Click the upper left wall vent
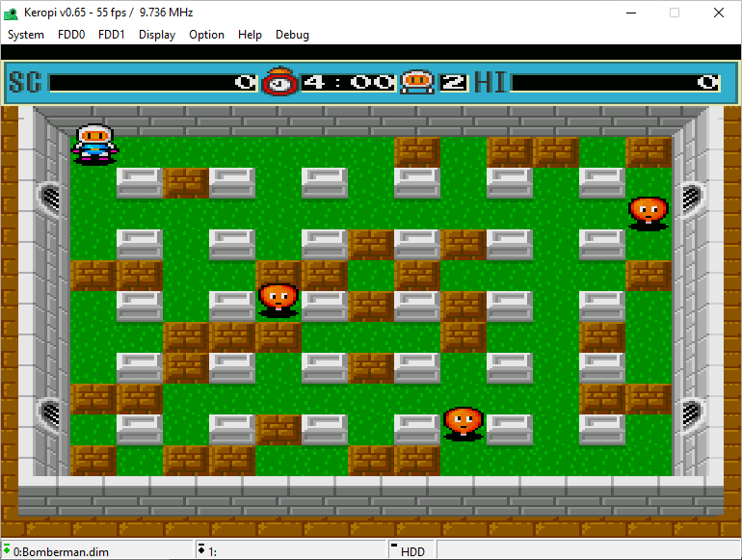Screen dimensions: 742x560 [50, 198]
